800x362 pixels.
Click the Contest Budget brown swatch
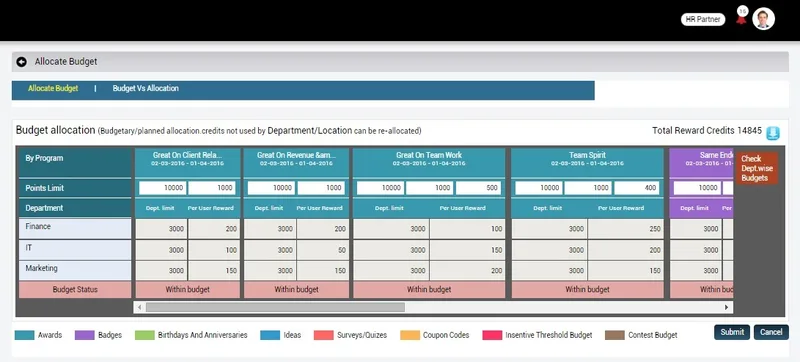[615, 335]
